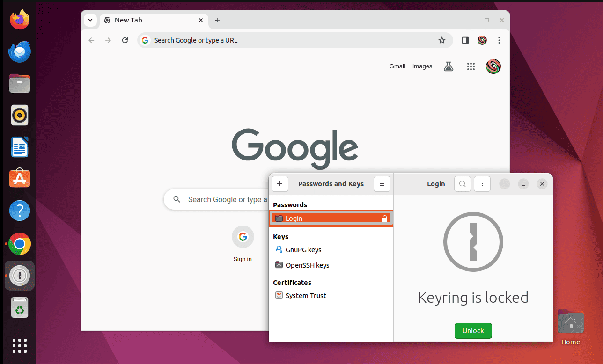Unlock the Login keyring

(x=473, y=330)
